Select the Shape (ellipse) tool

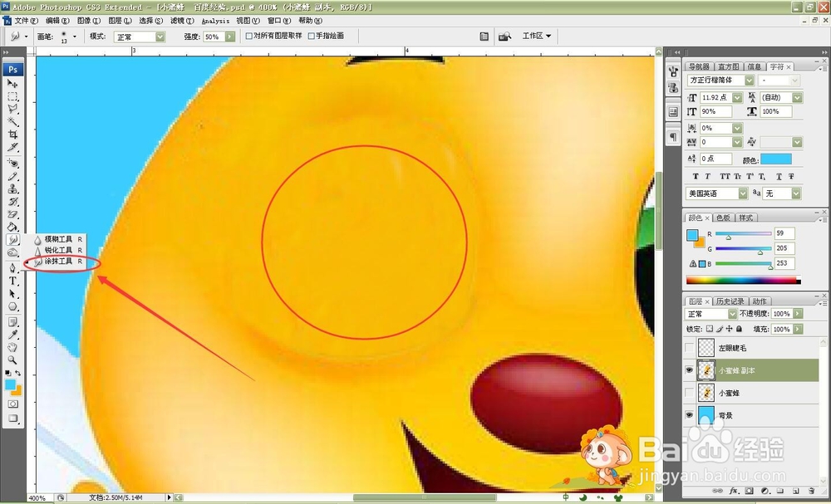tap(12, 306)
